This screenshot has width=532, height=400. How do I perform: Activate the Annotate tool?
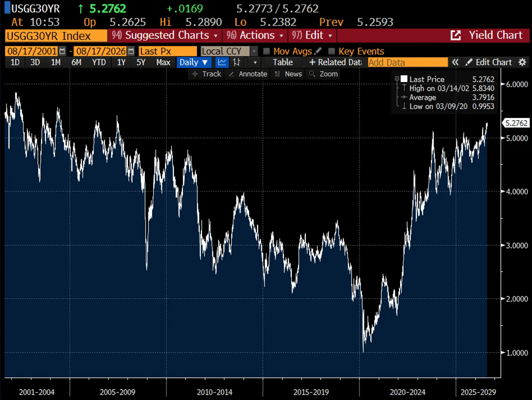pyautogui.click(x=248, y=74)
